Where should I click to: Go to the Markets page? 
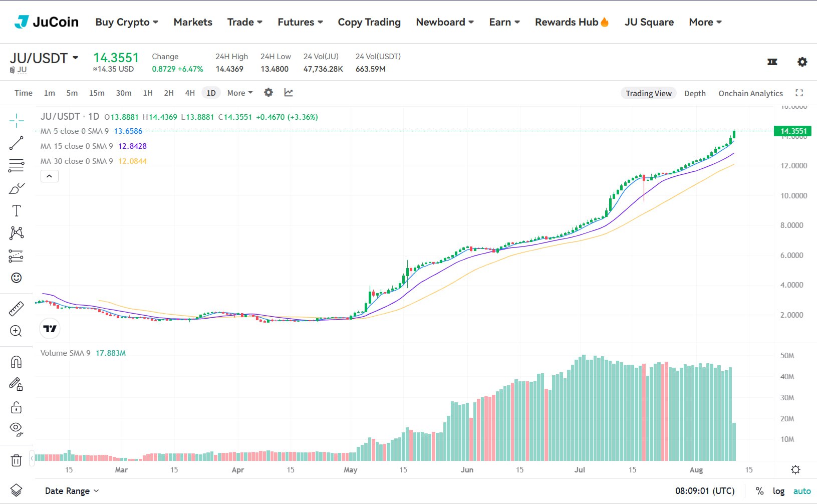point(193,22)
